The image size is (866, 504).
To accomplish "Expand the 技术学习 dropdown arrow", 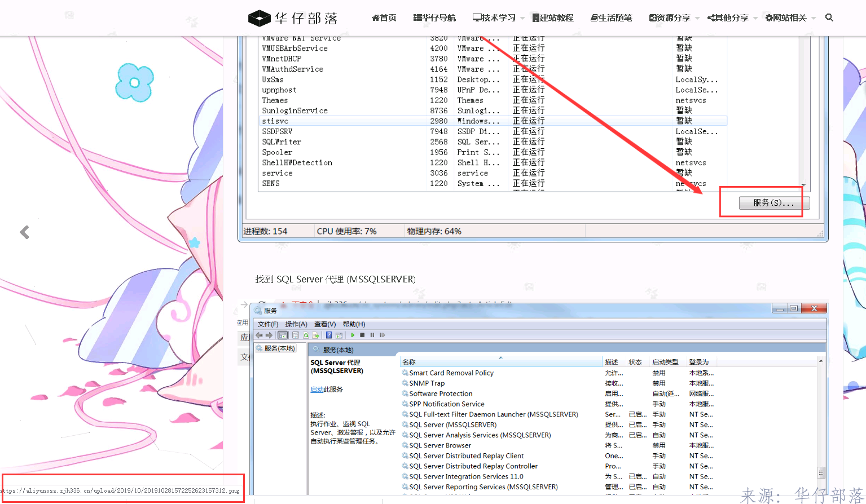I will coord(522,18).
